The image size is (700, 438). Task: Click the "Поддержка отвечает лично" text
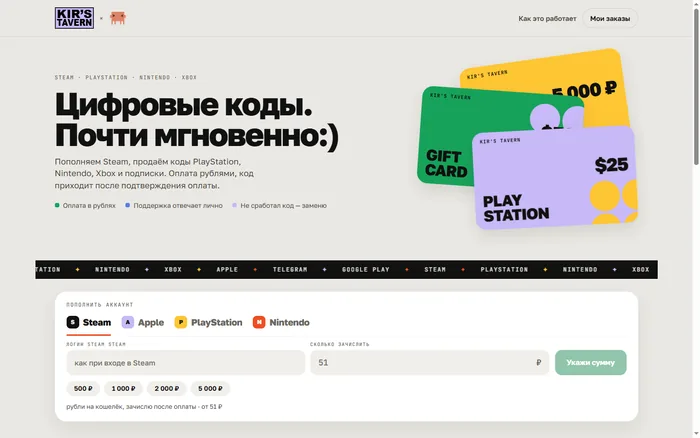coord(178,205)
